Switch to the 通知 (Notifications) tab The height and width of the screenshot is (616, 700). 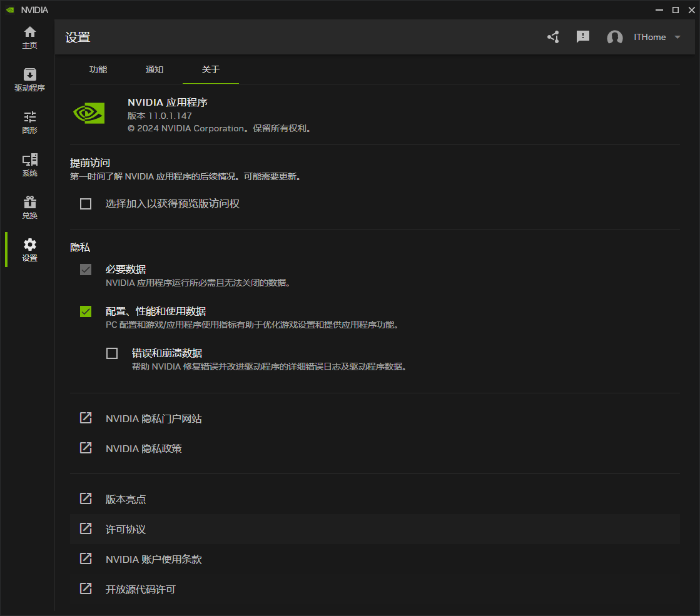click(x=154, y=69)
